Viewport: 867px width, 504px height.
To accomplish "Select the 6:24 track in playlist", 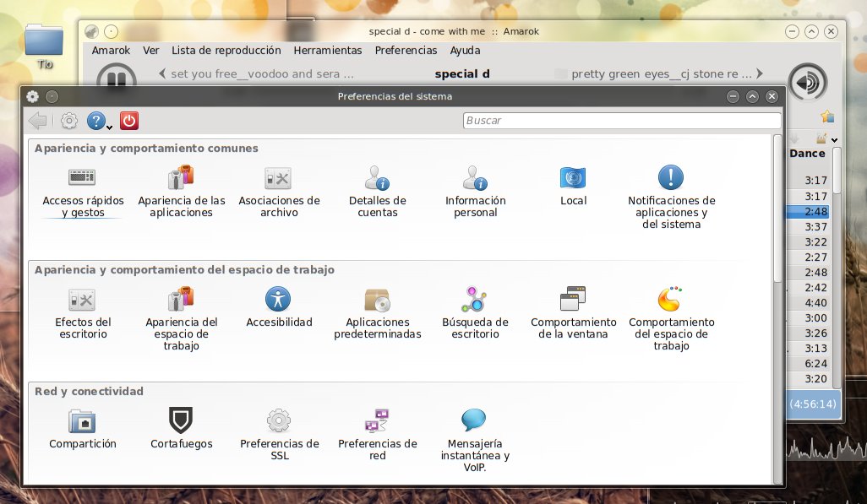I will coord(808,364).
